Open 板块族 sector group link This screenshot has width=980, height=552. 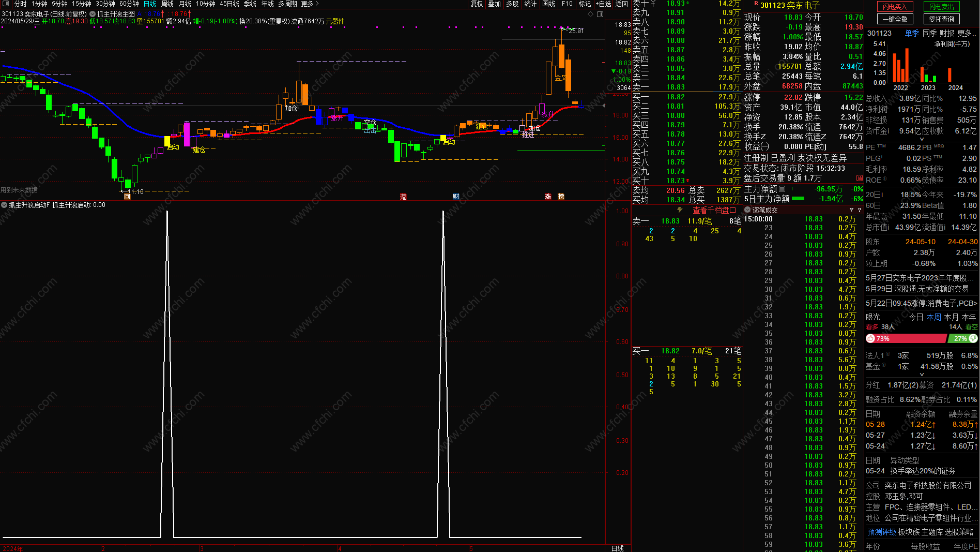[x=909, y=532]
